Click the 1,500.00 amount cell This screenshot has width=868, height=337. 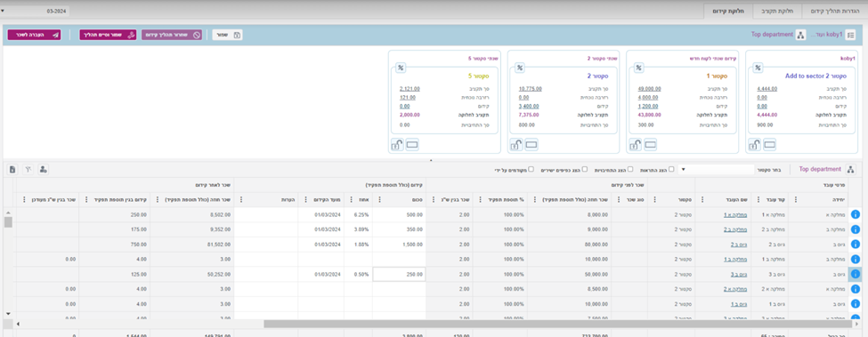pyautogui.click(x=399, y=245)
